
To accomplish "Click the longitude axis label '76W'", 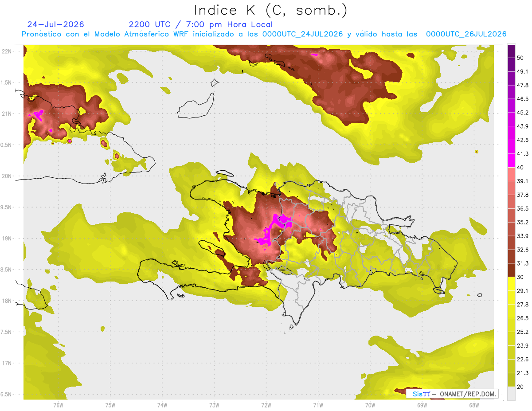I will (58, 405).
